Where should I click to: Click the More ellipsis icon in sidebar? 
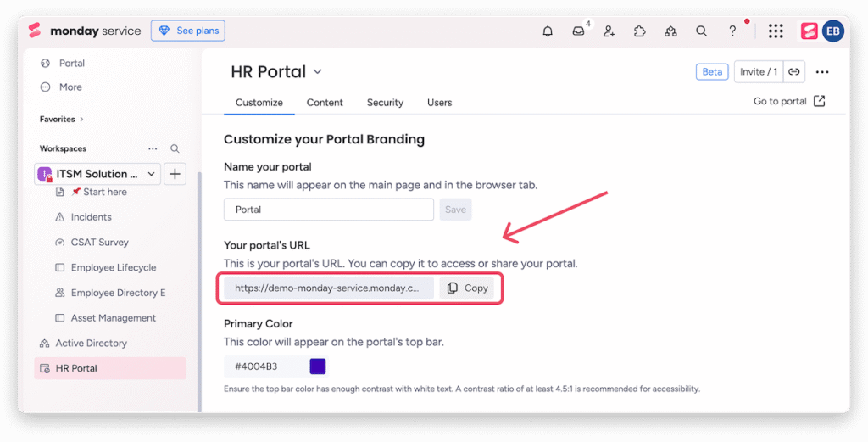click(46, 87)
